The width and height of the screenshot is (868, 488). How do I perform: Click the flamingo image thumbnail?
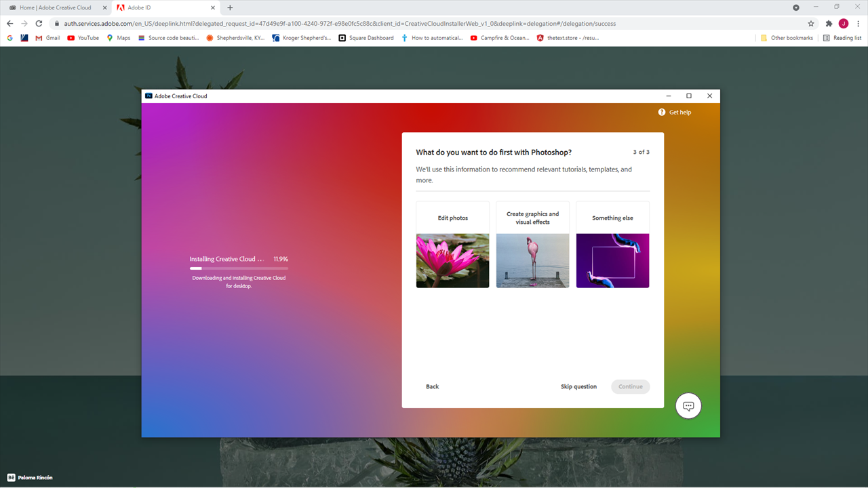pos(532,261)
